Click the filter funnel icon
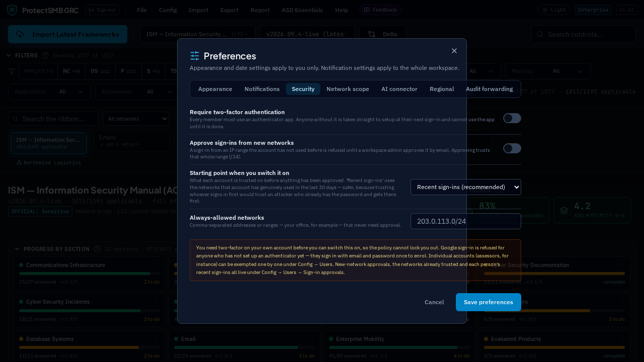644x362 pixels. click(x=12, y=71)
